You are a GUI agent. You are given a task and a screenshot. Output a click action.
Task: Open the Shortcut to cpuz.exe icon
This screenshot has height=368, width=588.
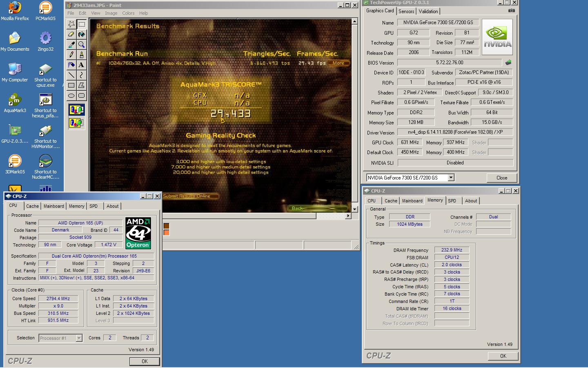pyautogui.click(x=45, y=75)
